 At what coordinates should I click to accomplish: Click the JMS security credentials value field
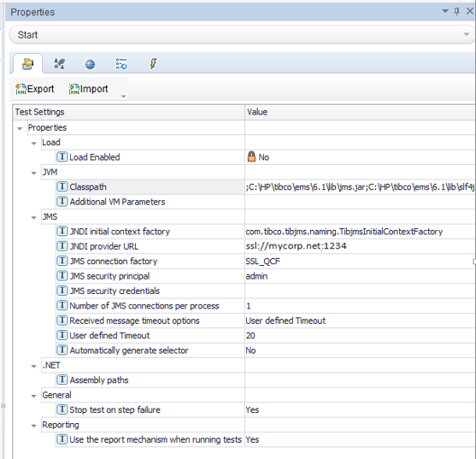pyautogui.click(x=360, y=291)
